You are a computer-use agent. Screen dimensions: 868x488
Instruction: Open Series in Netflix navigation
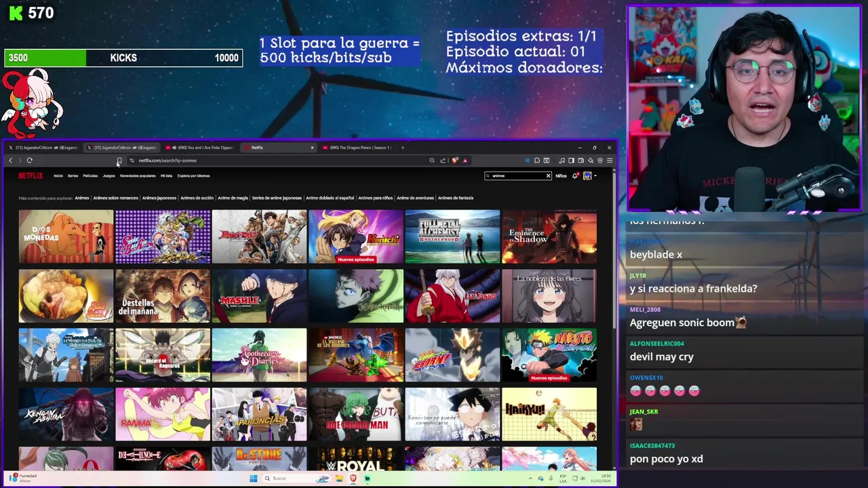(73, 176)
